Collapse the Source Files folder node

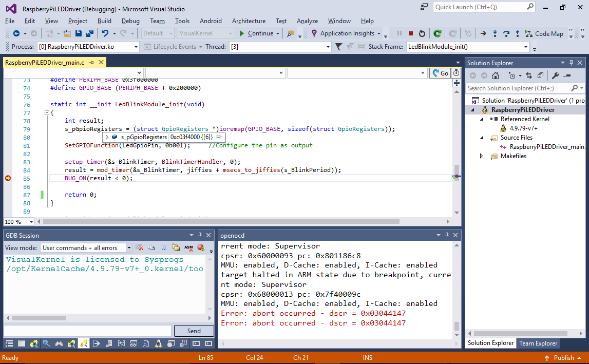(x=482, y=138)
